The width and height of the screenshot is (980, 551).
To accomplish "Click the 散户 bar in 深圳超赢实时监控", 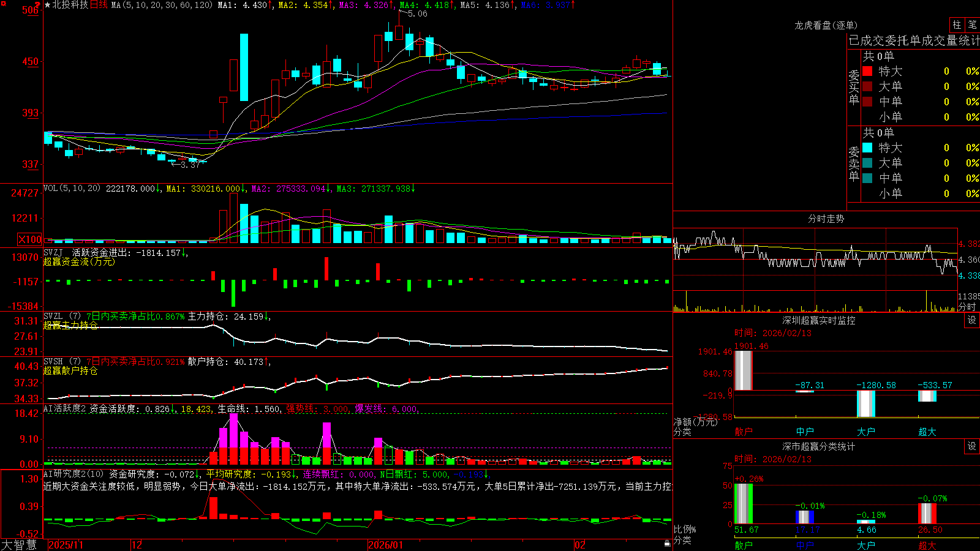I will click(744, 370).
